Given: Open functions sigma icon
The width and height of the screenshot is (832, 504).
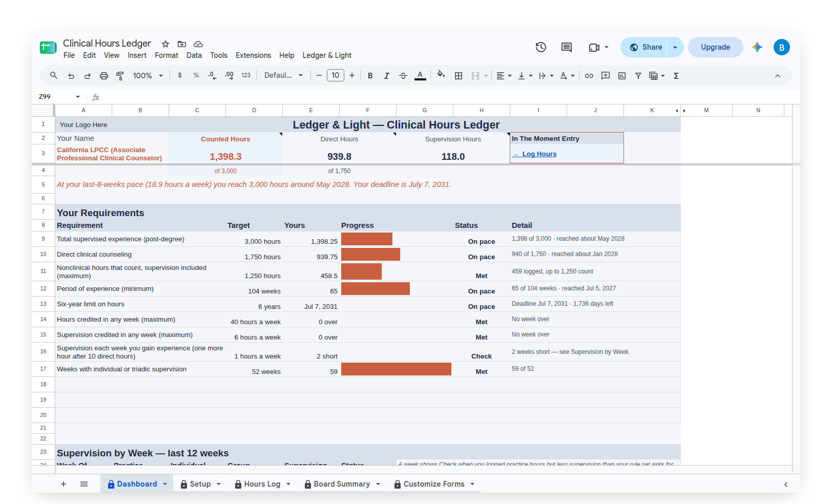Looking at the screenshot, I should (x=676, y=76).
